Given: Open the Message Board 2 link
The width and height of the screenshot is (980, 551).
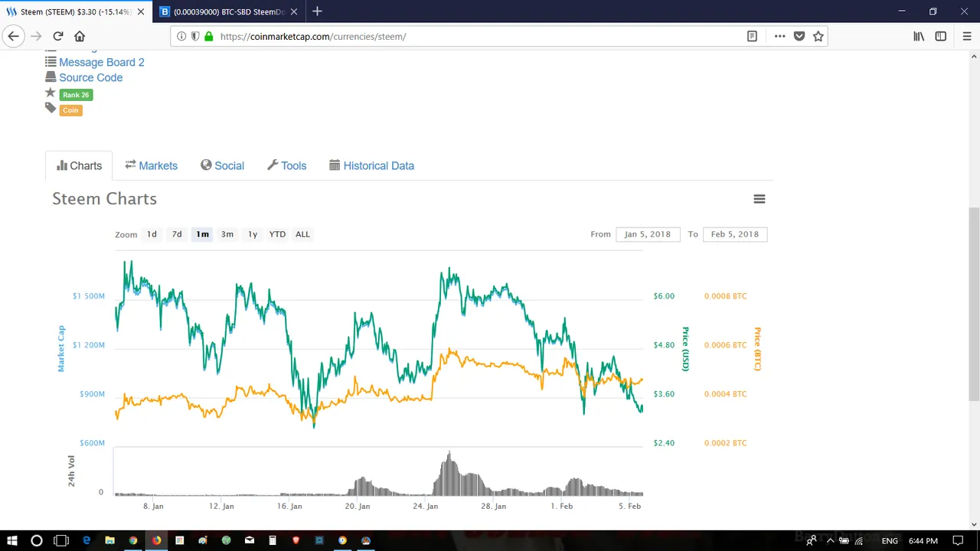Looking at the screenshot, I should click(102, 62).
